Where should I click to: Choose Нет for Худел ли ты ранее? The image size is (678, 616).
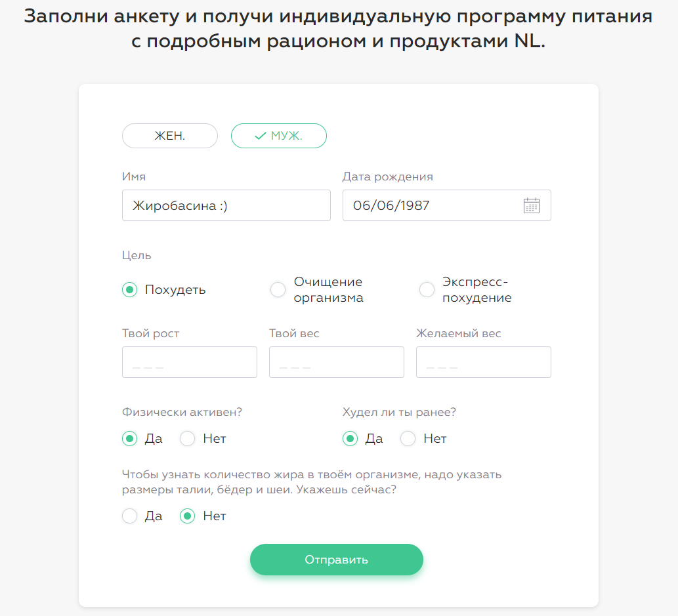(x=407, y=438)
